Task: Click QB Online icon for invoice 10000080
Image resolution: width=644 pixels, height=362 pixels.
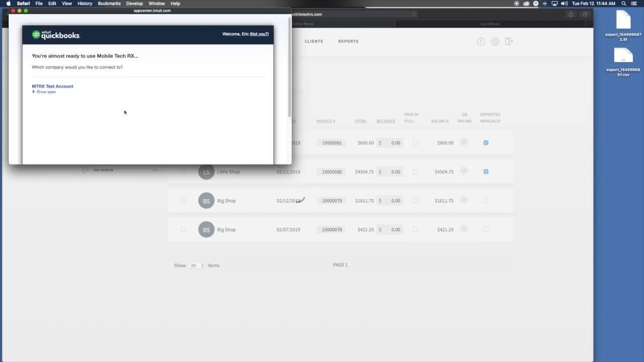Action: coord(464,171)
